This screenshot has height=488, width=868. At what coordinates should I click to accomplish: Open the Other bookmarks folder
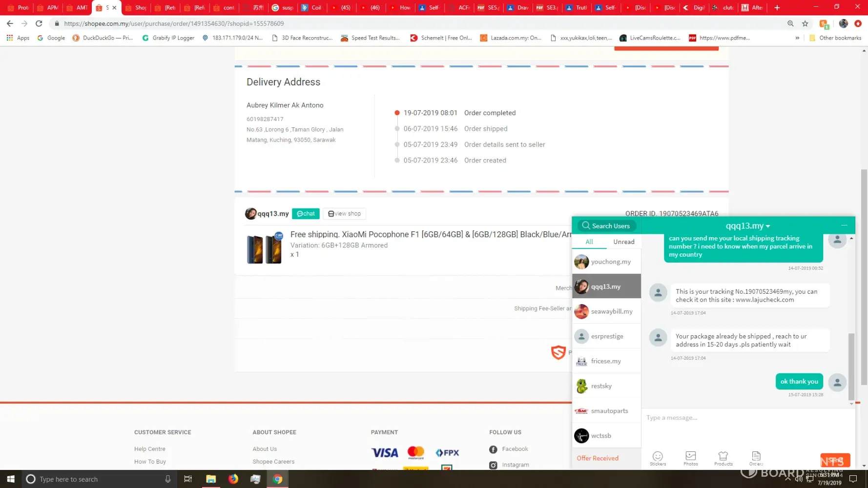pos(835,38)
